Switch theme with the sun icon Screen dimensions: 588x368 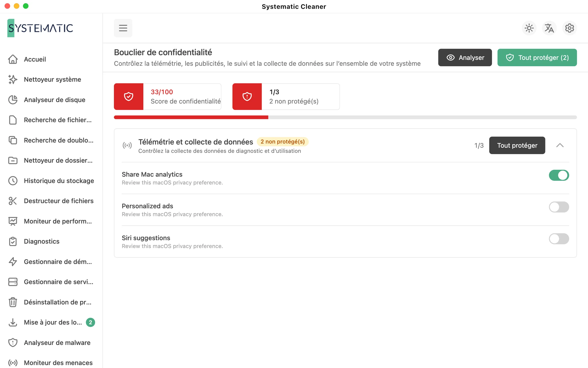(x=529, y=28)
